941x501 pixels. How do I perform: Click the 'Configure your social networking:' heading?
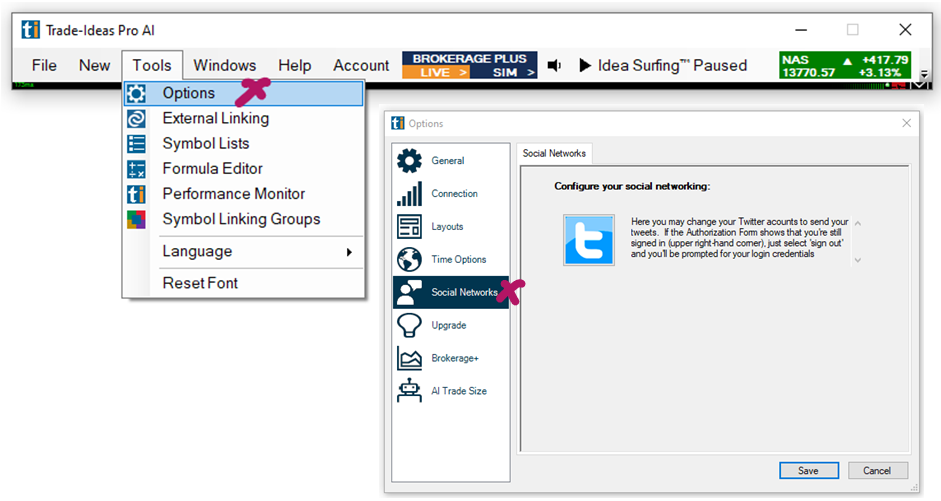click(x=632, y=187)
